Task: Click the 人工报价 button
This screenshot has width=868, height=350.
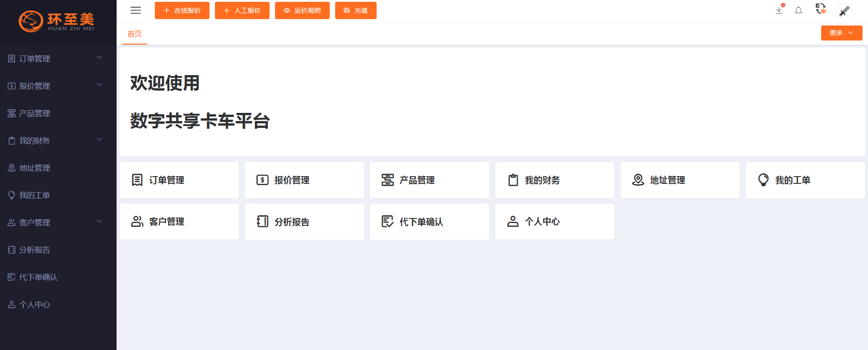Action: pos(242,10)
